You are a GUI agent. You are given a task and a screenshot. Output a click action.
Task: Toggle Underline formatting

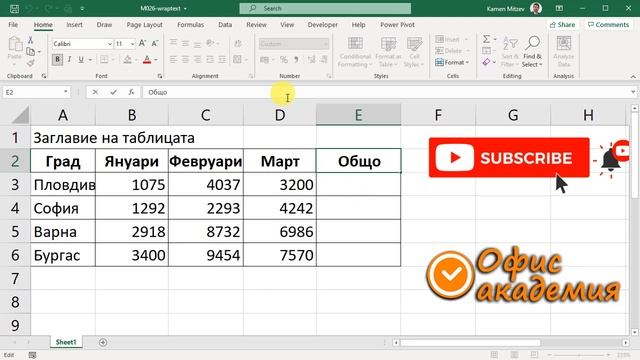[x=81, y=60]
